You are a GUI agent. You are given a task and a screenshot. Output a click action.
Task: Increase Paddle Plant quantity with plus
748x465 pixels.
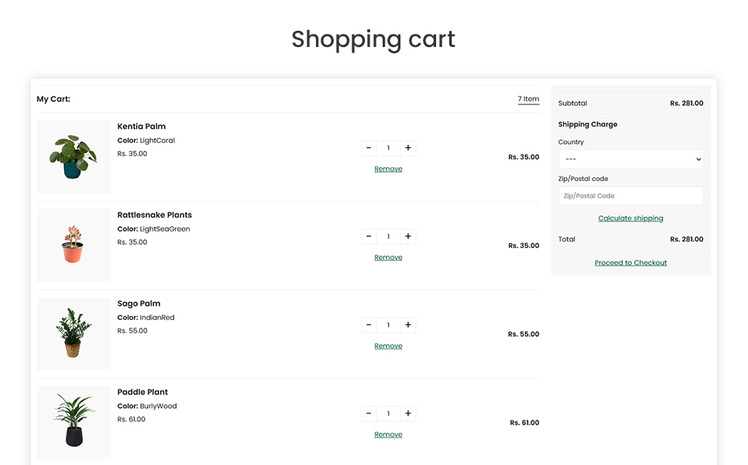click(408, 413)
